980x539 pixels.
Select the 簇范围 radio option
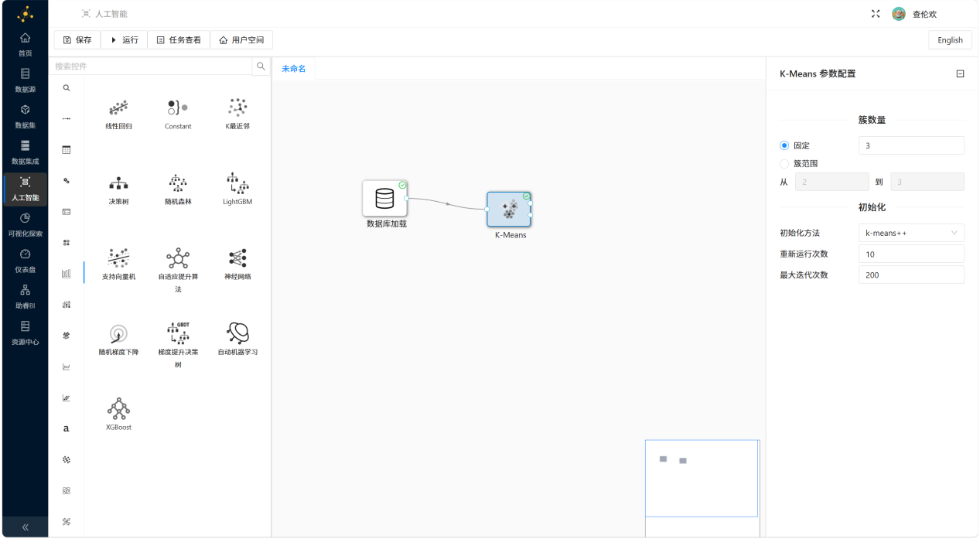[x=784, y=164]
